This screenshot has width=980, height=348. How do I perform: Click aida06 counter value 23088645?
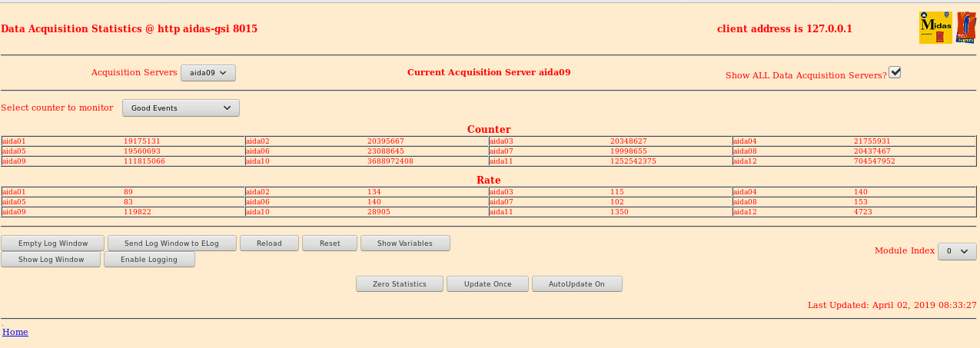pyautogui.click(x=386, y=151)
